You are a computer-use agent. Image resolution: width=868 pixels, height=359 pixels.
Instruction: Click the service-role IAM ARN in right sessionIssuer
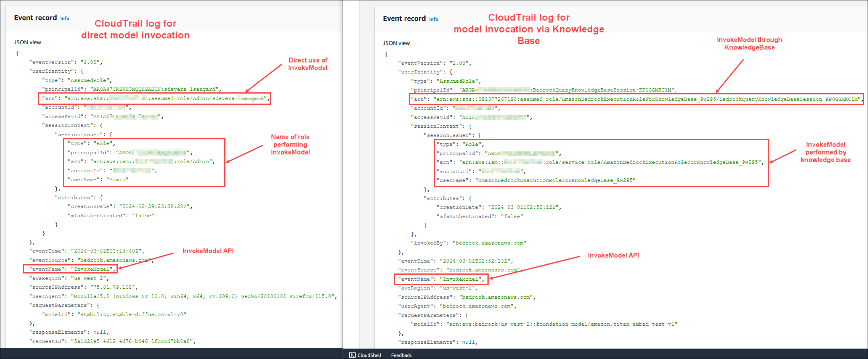[x=612, y=162]
